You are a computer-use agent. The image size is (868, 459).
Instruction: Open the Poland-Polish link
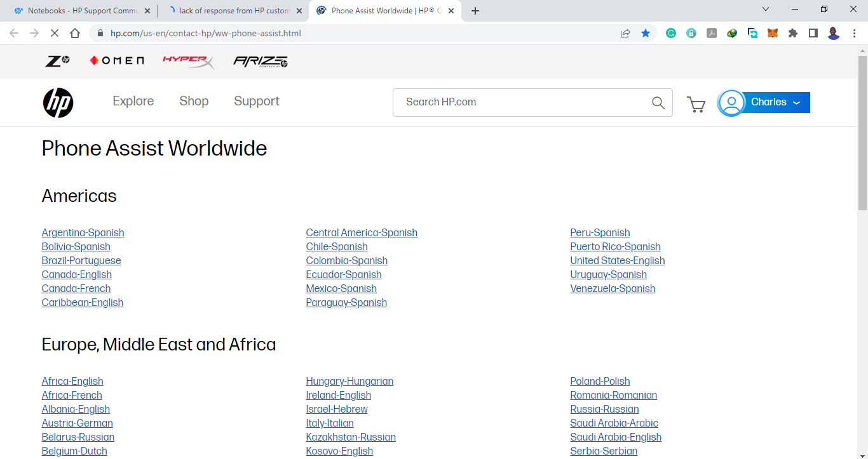coord(600,382)
